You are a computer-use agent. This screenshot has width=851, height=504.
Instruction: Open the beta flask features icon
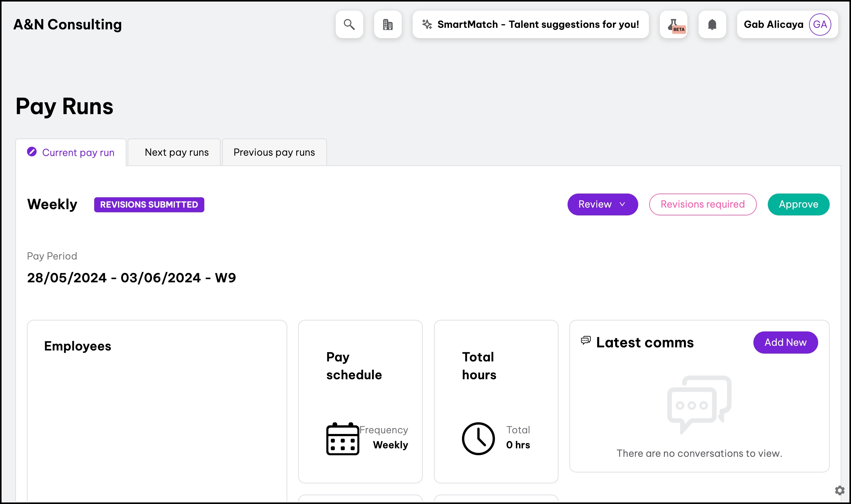[673, 24]
